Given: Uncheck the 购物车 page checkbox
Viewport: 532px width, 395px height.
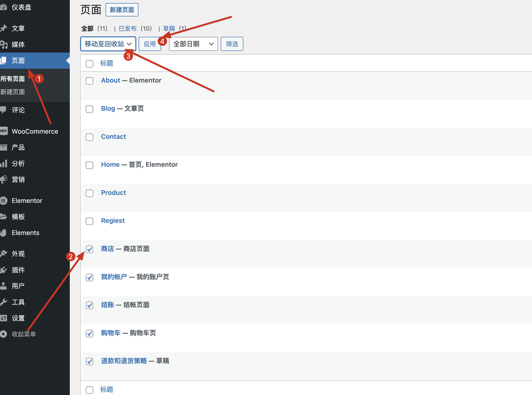Looking at the screenshot, I should point(89,333).
